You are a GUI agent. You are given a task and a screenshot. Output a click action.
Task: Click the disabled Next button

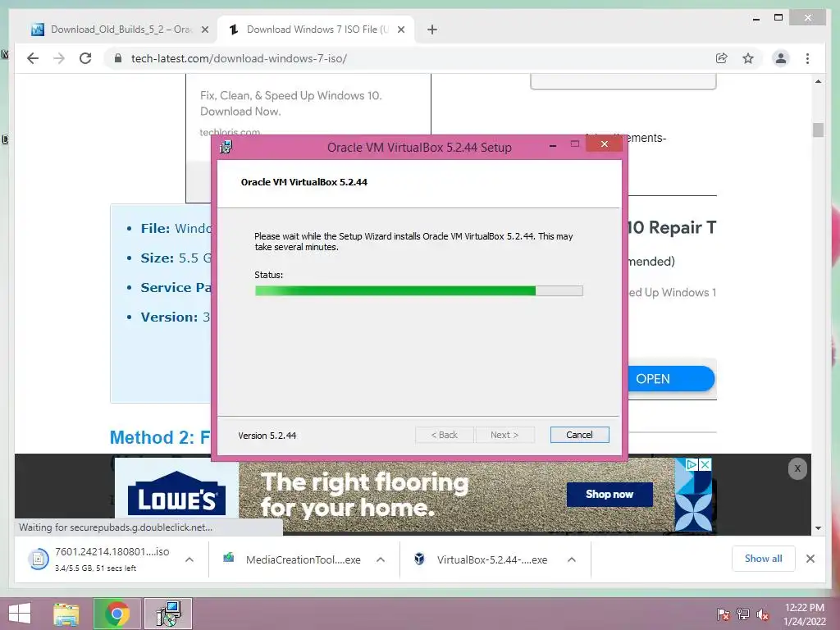coord(504,435)
